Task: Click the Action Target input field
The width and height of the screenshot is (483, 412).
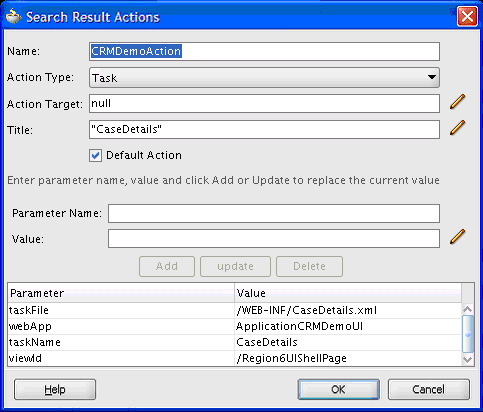Action: point(264,104)
